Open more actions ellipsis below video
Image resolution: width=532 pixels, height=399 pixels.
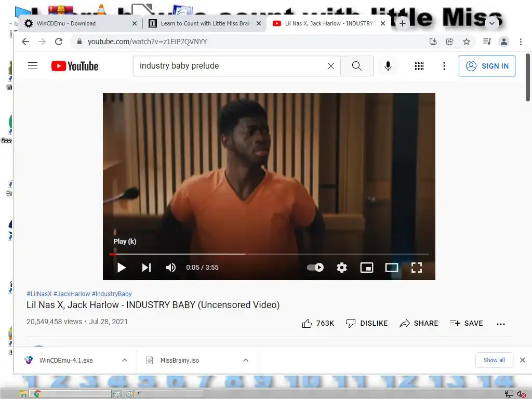(500, 324)
